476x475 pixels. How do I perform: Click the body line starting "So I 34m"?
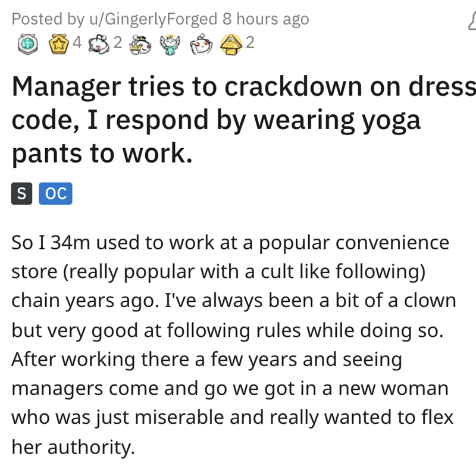[x=230, y=243]
